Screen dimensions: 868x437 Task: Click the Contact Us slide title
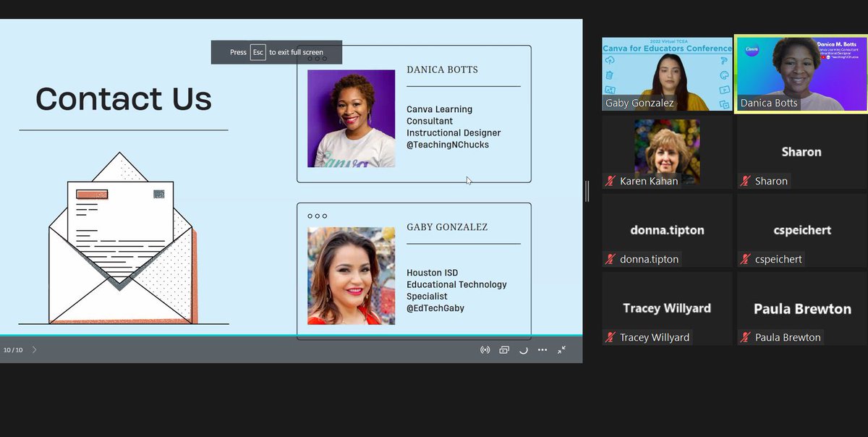pos(124,98)
